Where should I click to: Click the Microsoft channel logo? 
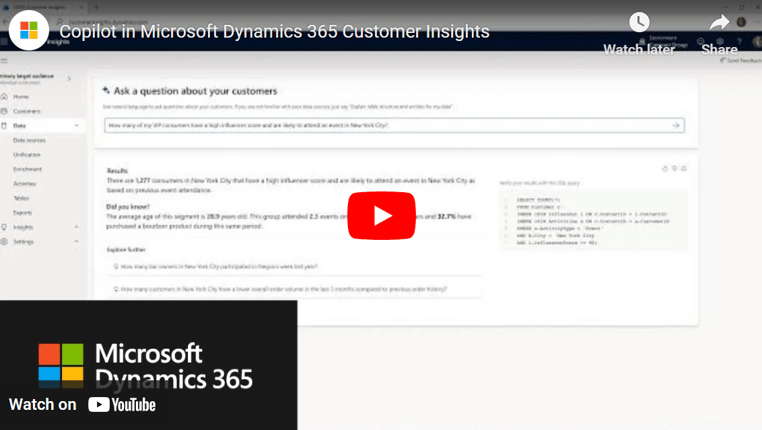[29, 31]
